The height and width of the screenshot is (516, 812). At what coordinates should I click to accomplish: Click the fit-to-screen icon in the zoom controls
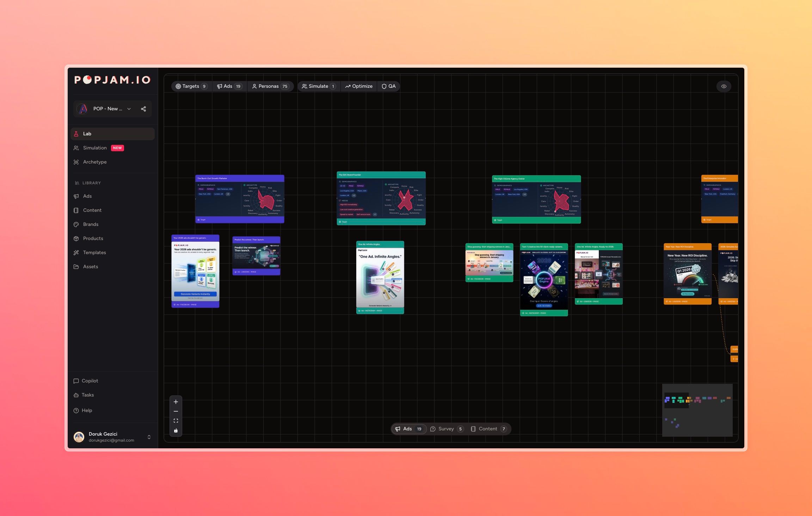176,420
